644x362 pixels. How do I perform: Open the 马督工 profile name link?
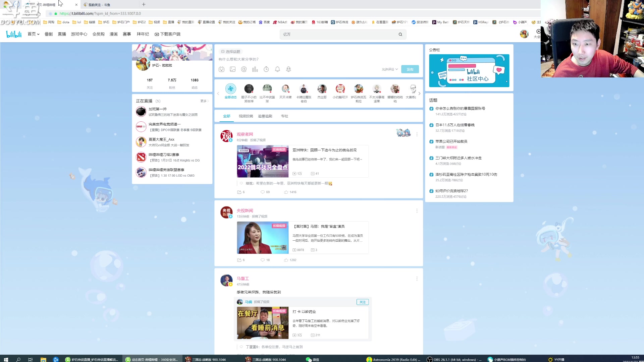point(243,279)
